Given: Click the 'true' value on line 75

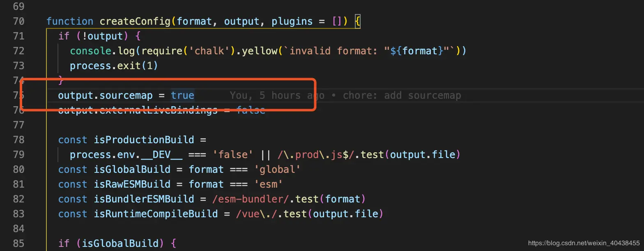Looking at the screenshot, I should click(x=182, y=95).
